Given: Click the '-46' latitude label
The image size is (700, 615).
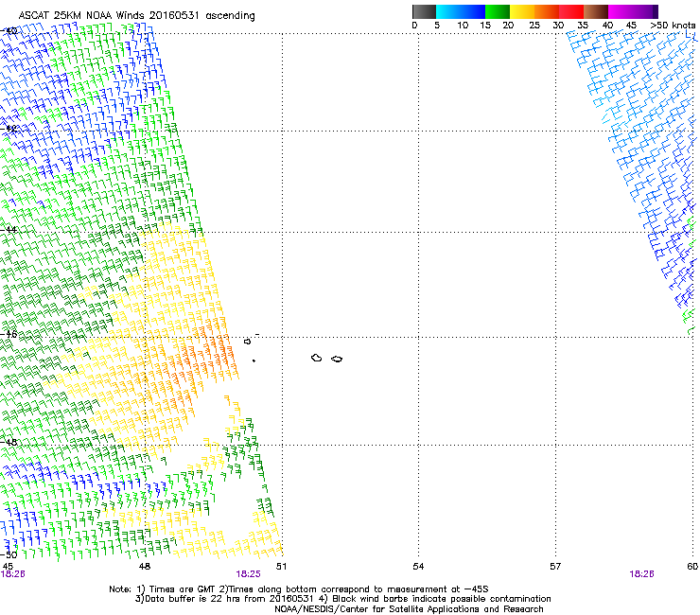Looking at the screenshot, I should 9,334.
